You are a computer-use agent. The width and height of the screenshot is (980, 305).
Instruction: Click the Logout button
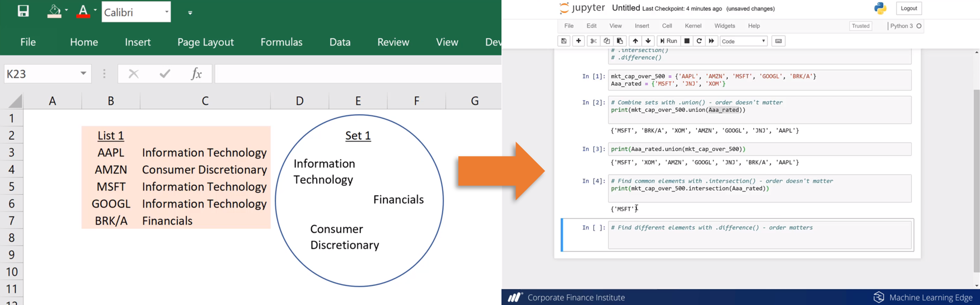[908, 8]
